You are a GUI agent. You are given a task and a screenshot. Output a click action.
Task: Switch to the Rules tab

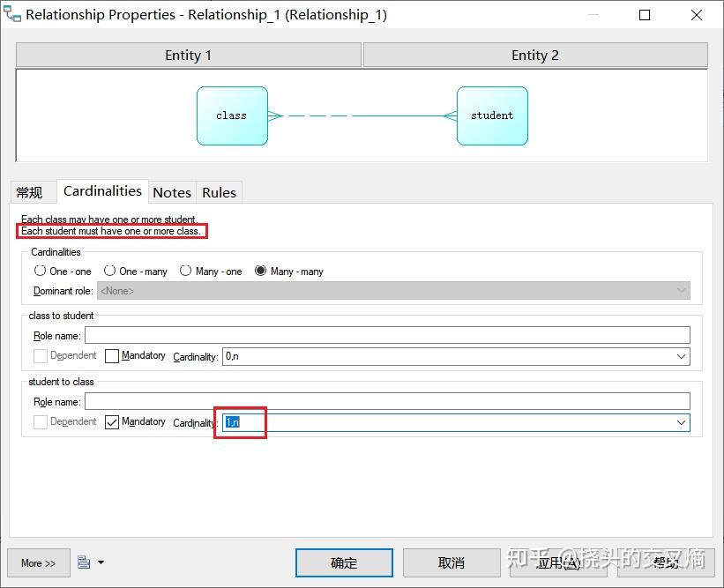[x=218, y=191]
